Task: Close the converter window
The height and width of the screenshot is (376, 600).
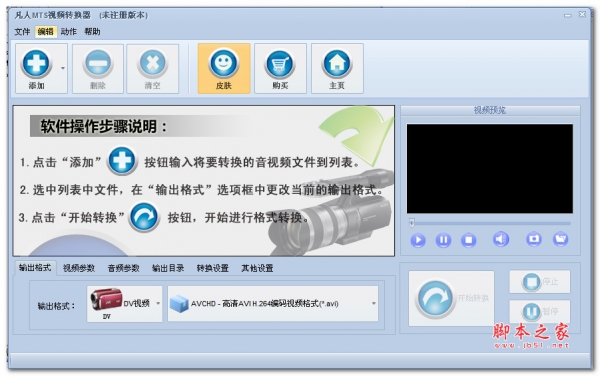Action: 582,15
